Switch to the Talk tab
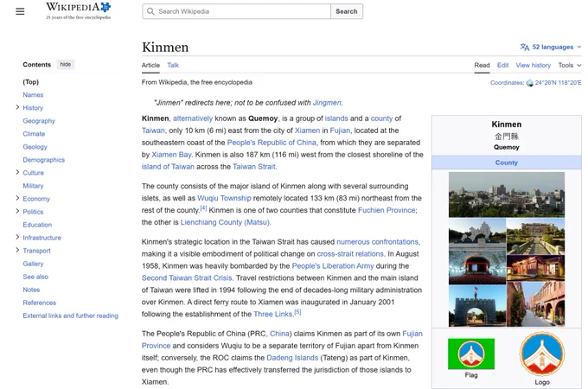The width and height of the screenshot is (588, 389). click(173, 65)
